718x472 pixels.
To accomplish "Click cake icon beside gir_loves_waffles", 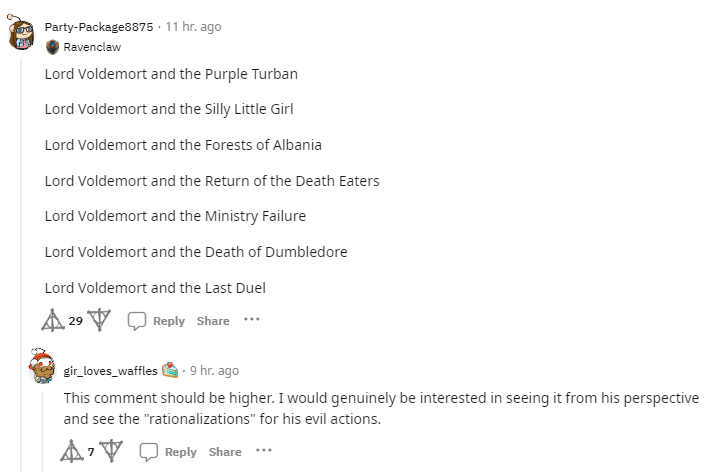I will (170, 371).
